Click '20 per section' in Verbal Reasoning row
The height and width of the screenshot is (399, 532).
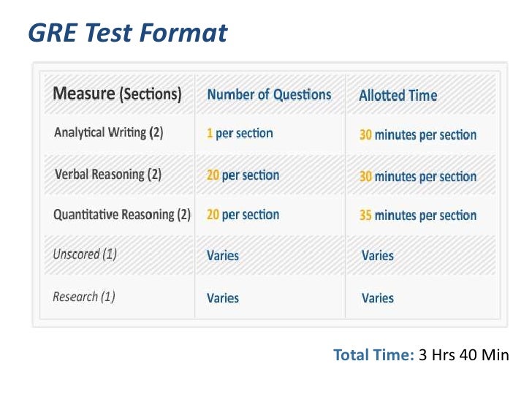click(243, 175)
